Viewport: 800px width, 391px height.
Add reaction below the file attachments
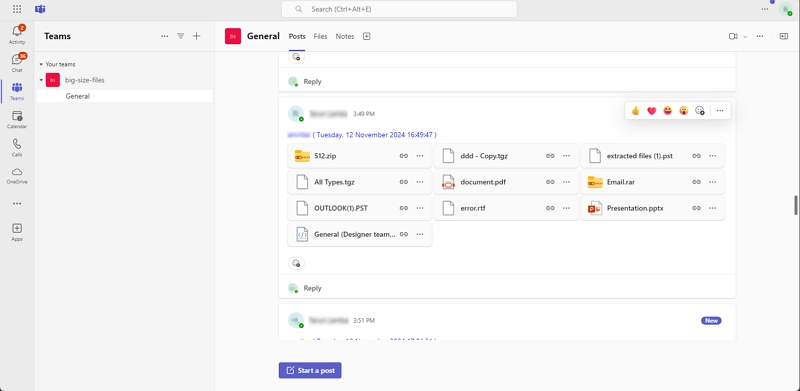(296, 263)
